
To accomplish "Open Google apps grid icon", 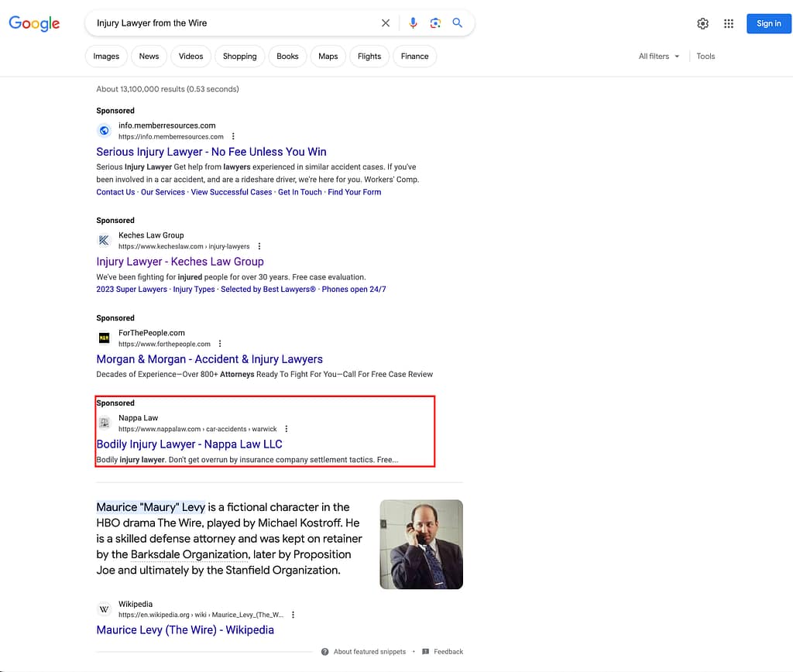I will (x=728, y=24).
